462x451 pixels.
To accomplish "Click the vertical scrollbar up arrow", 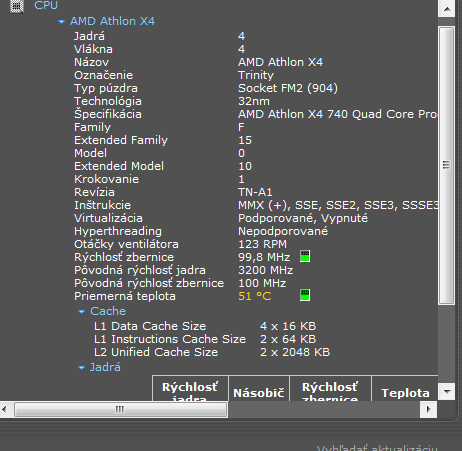I will point(447,8).
